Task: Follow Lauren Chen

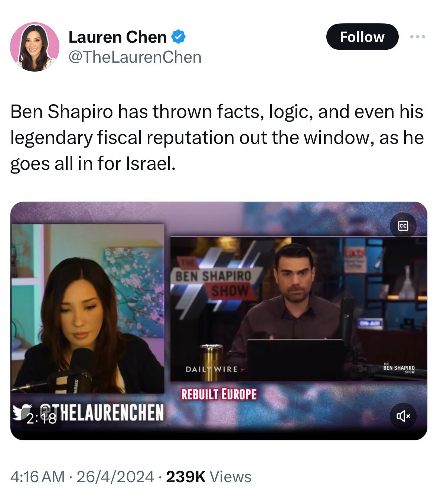Action: (x=362, y=37)
